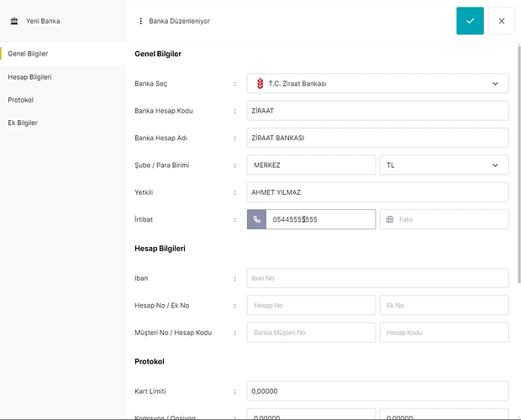Click the vertical scrollbar on the right
Viewport: 521px width, 420px height.
(519, 165)
